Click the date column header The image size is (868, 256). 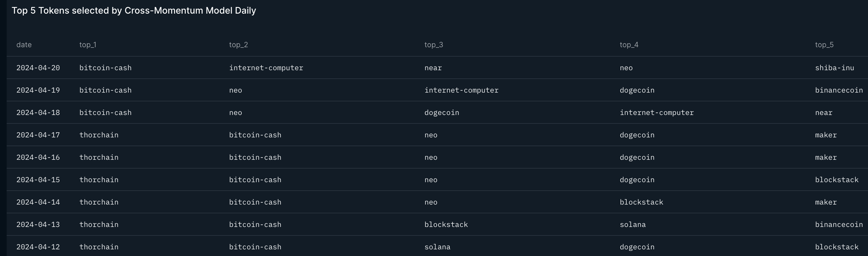(24, 45)
